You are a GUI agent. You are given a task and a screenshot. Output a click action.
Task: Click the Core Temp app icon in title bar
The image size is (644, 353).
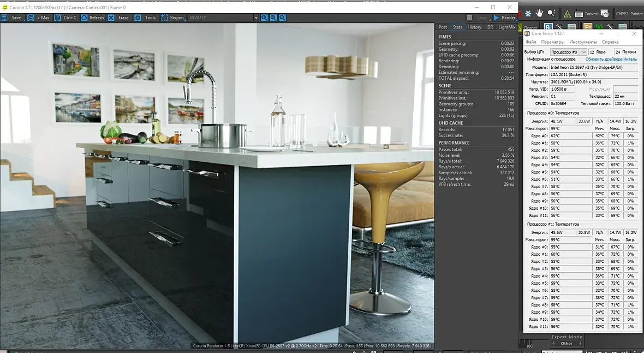[x=527, y=34]
